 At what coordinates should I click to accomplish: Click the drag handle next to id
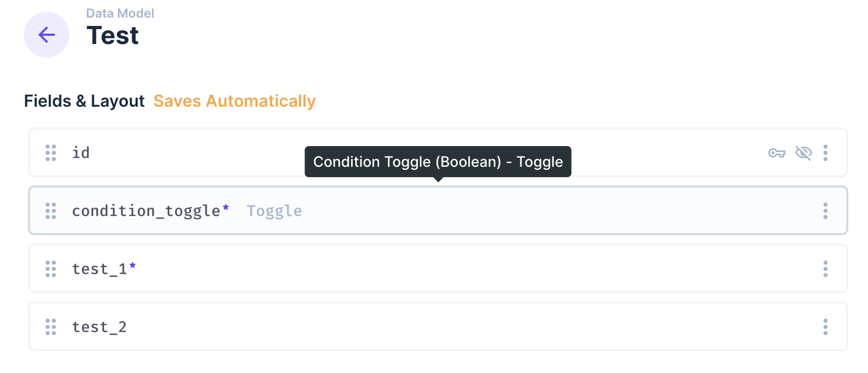click(x=50, y=153)
